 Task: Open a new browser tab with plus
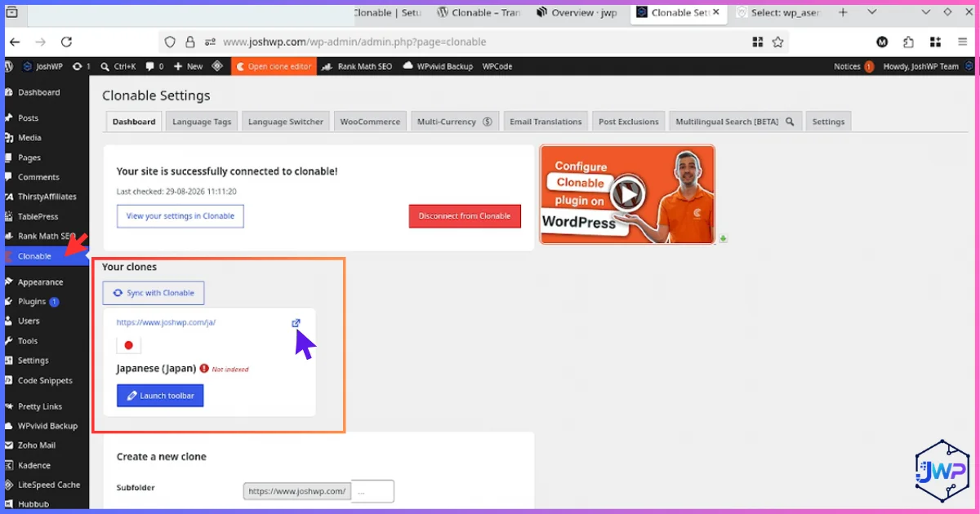(x=844, y=12)
